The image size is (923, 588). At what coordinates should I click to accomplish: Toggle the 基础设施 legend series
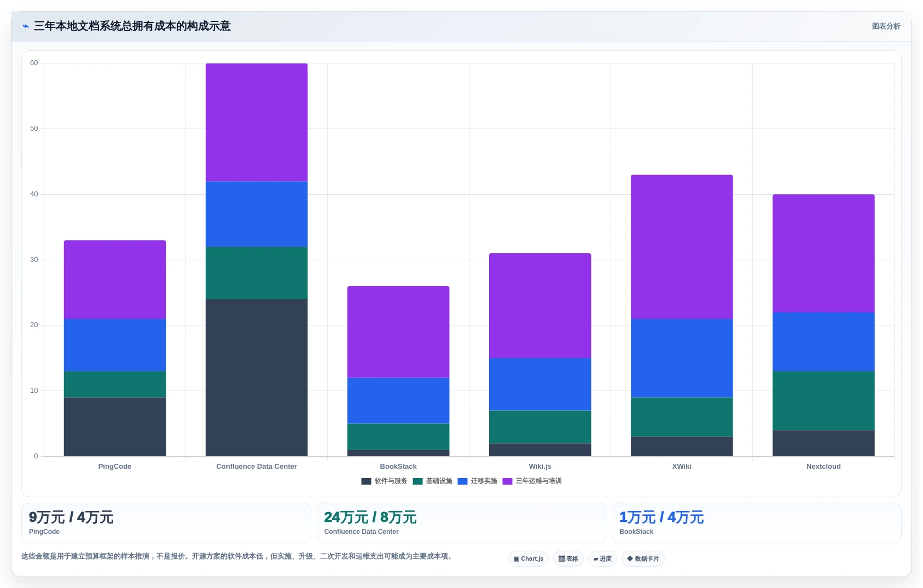pos(432,481)
